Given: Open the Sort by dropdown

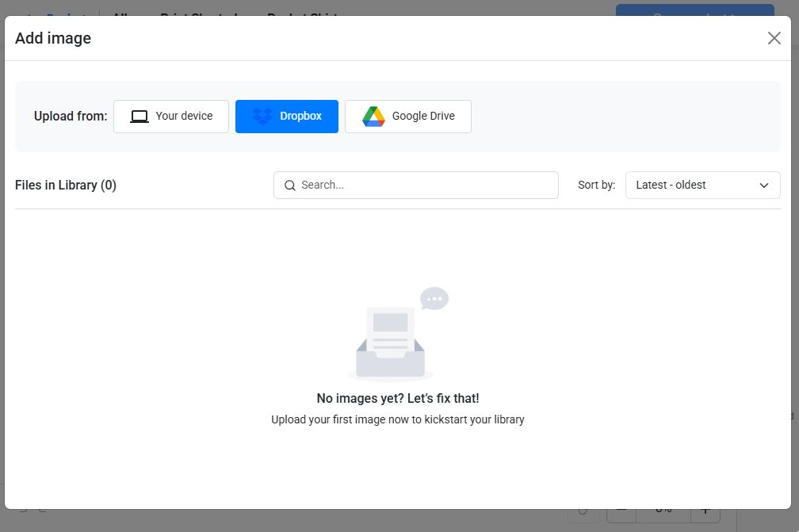Looking at the screenshot, I should pos(702,186).
